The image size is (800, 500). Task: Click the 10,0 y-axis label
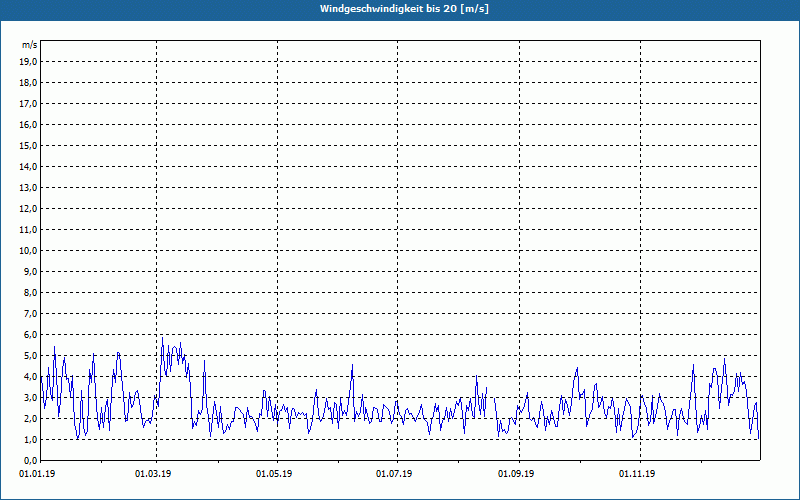click(x=28, y=251)
